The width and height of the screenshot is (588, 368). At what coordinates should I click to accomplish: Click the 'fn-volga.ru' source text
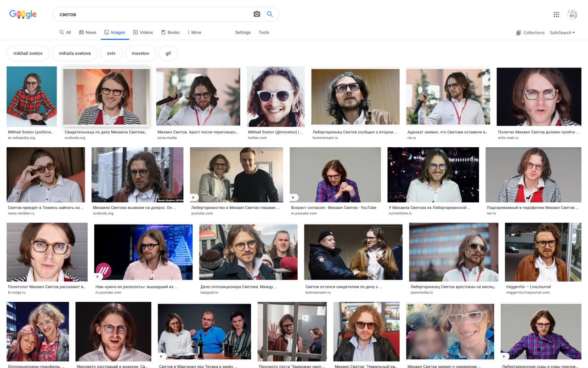tap(17, 292)
